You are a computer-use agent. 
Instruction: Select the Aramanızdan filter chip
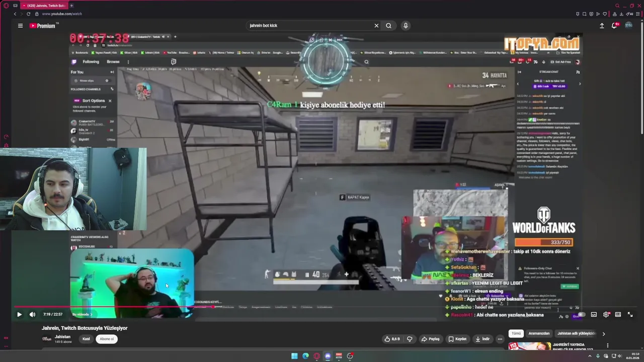tap(539, 333)
